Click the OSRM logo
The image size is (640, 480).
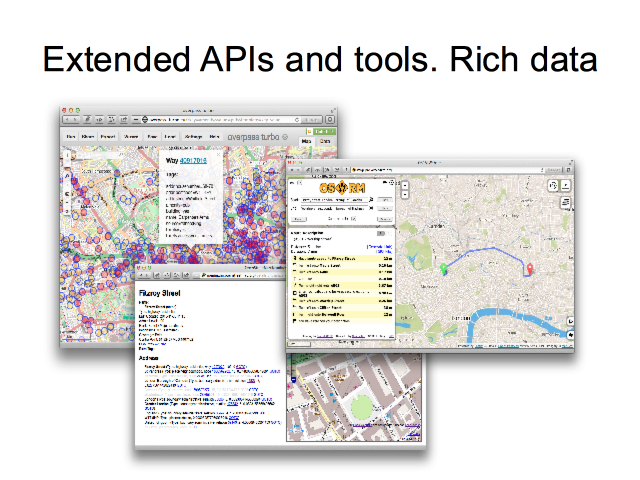coord(342,188)
